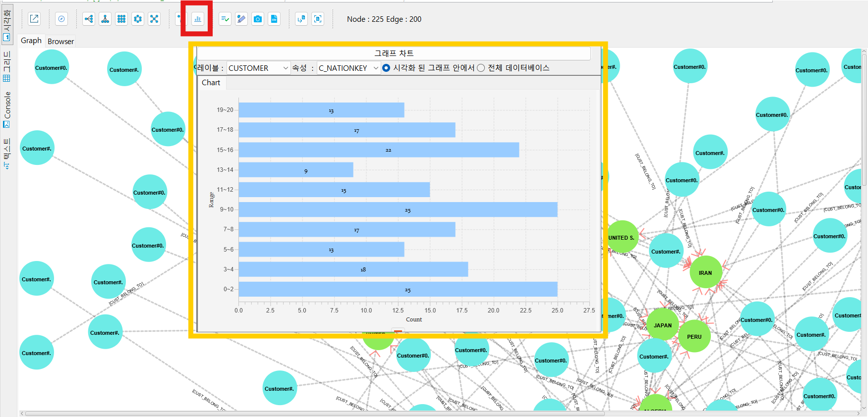The width and height of the screenshot is (868, 417).
Task: Click the pencil edit style icon
Action: coord(241,19)
